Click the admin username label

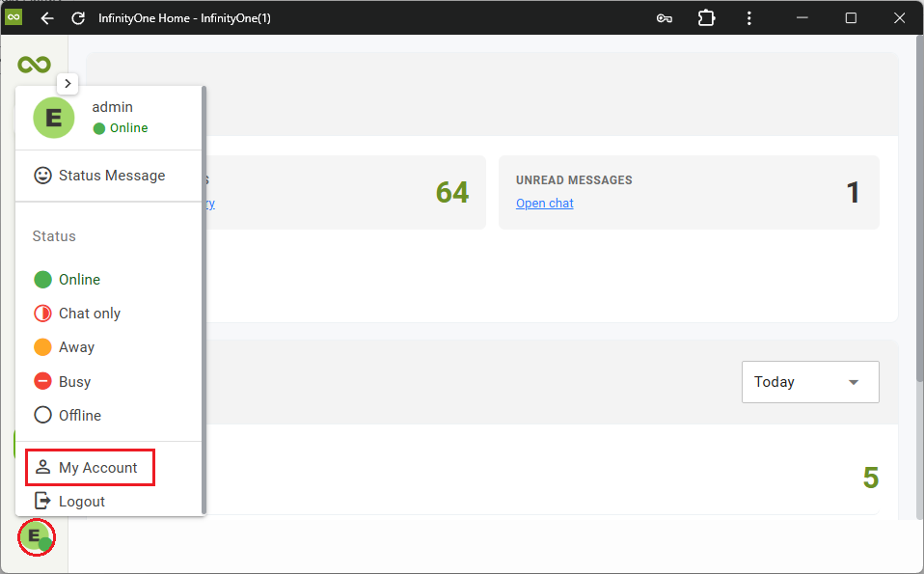[113, 107]
